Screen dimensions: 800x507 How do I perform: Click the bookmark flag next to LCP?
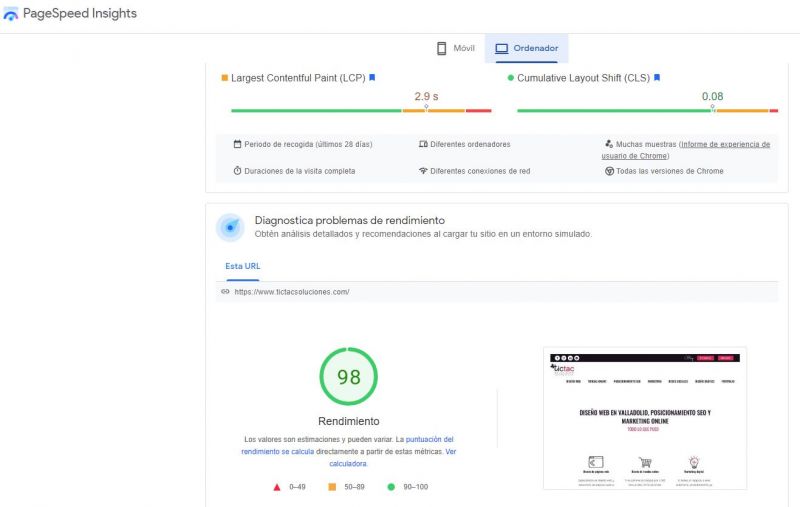[372, 78]
